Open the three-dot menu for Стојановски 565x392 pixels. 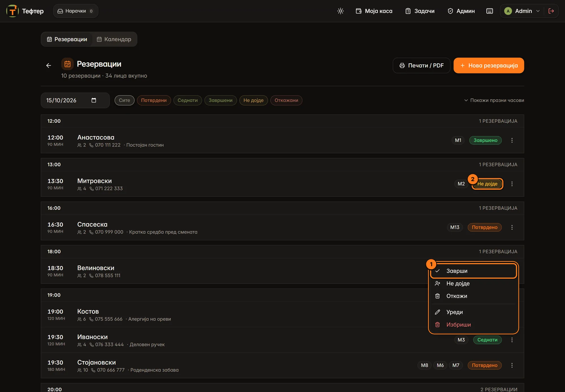[x=512, y=365]
